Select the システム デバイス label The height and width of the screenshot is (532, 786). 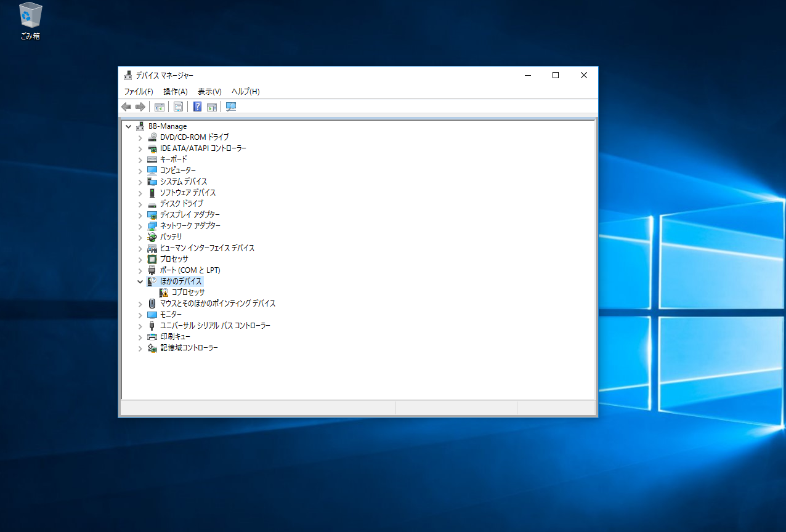(x=184, y=182)
